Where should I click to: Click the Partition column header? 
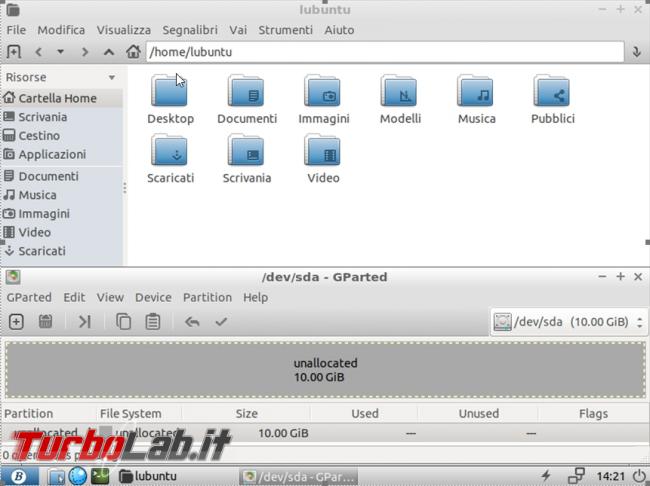(x=47, y=413)
